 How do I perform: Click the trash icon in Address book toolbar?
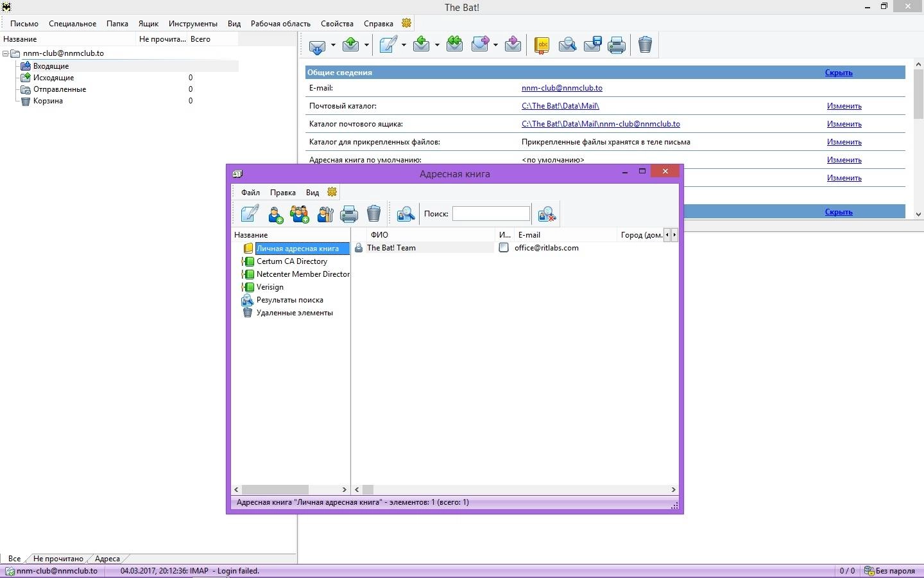(374, 213)
